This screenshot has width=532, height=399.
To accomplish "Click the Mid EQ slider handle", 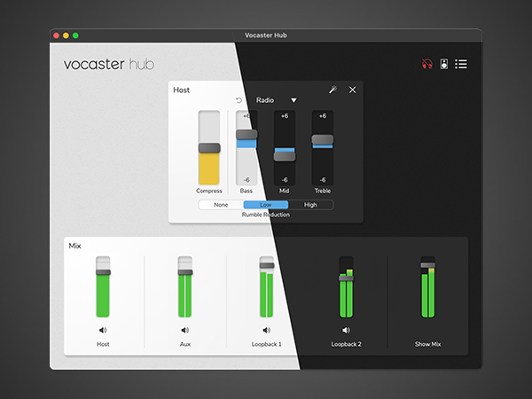I will click(x=285, y=156).
